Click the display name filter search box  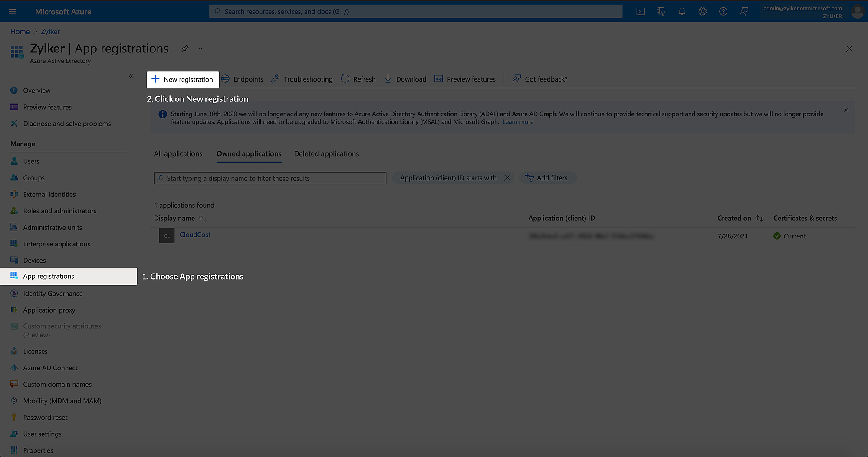pos(270,178)
